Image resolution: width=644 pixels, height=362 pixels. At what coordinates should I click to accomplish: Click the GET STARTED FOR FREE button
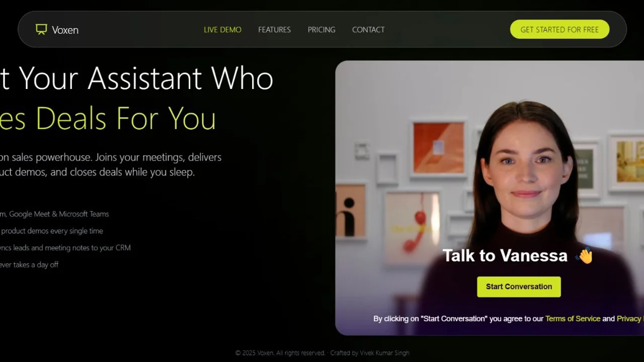559,29
